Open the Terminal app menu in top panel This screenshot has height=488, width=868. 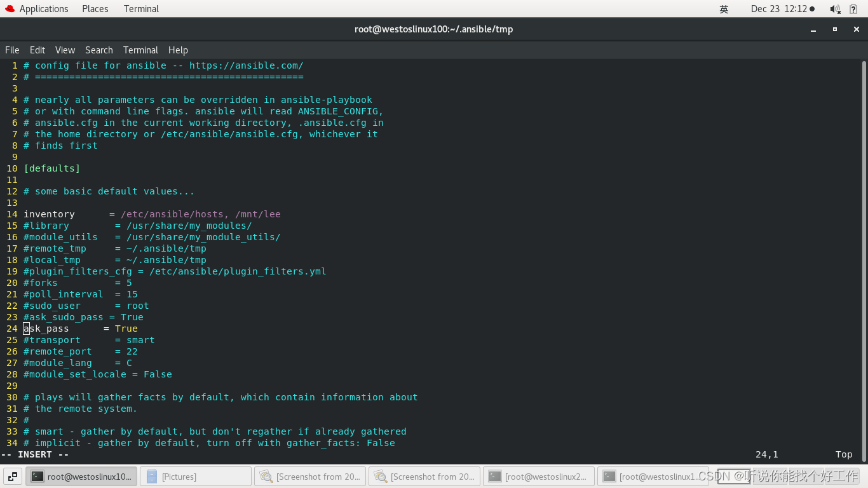pyautogui.click(x=141, y=9)
